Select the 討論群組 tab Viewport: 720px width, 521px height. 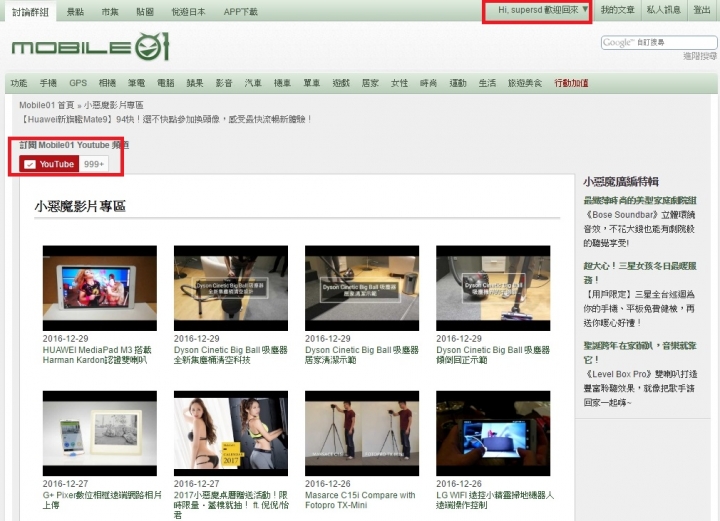pos(30,12)
